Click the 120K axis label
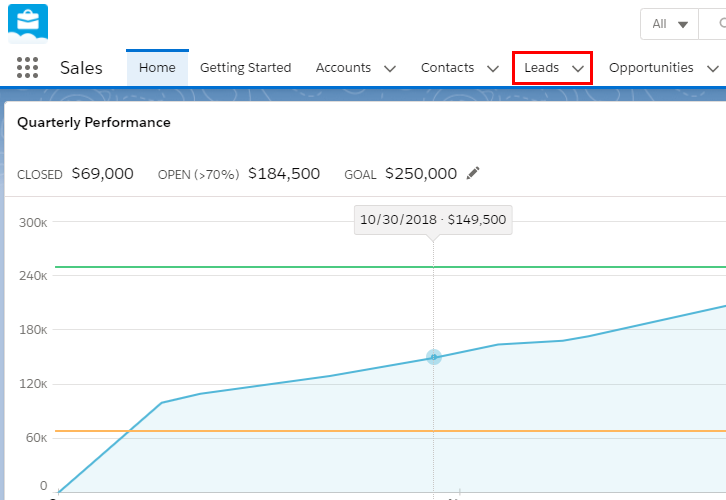 [33, 384]
